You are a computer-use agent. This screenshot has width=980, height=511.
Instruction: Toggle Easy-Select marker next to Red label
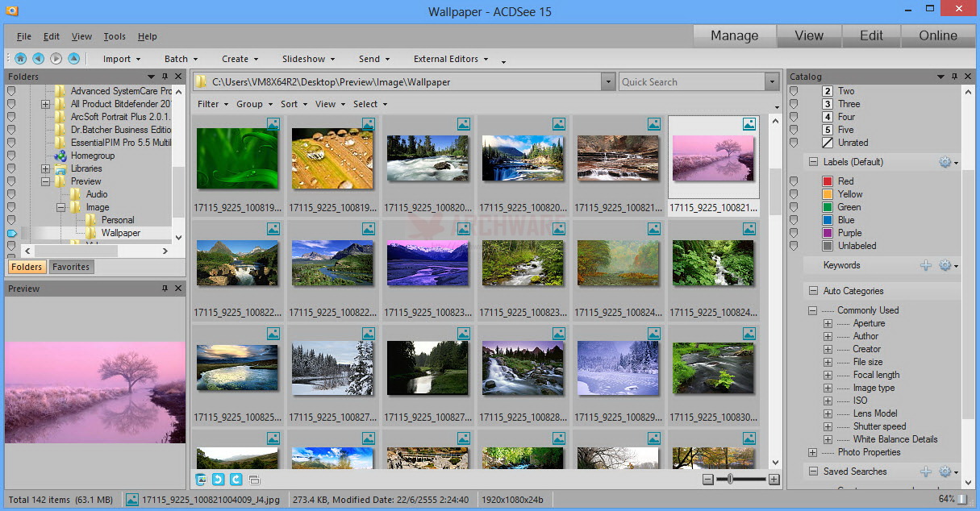tap(794, 181)
